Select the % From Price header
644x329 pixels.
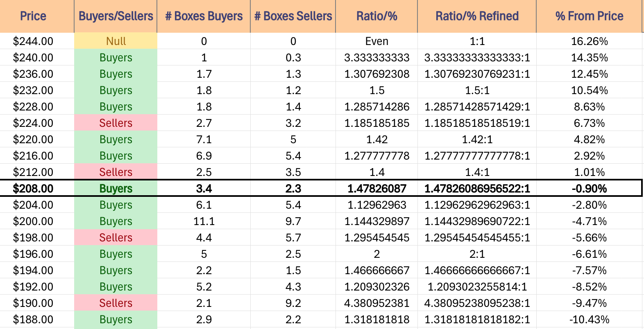[x=589, y=16]
